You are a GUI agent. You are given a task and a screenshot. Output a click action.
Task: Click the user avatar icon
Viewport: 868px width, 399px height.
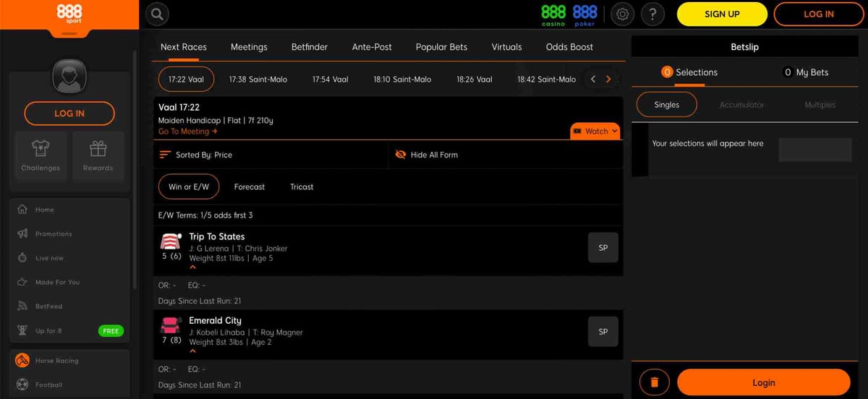tap(69, 77)
